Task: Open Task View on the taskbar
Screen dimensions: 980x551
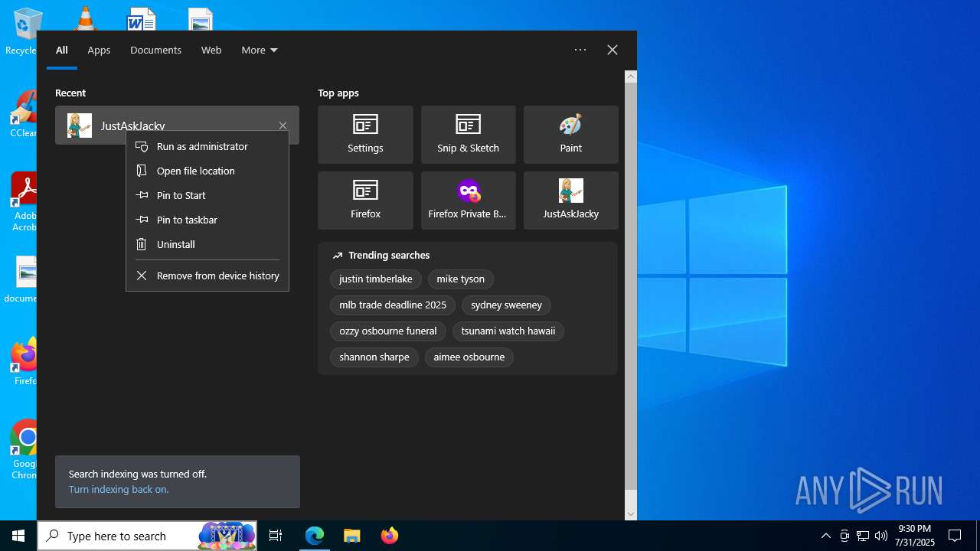Action: 276,536
